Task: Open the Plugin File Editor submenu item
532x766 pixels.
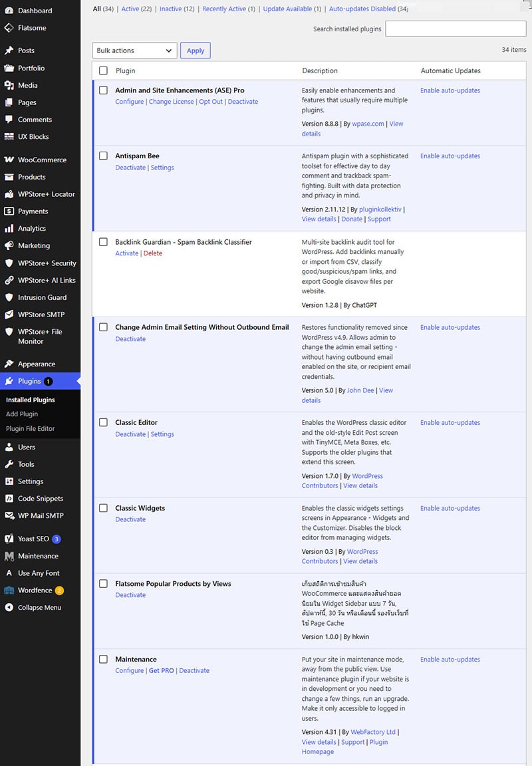Action: coord(31,428)
